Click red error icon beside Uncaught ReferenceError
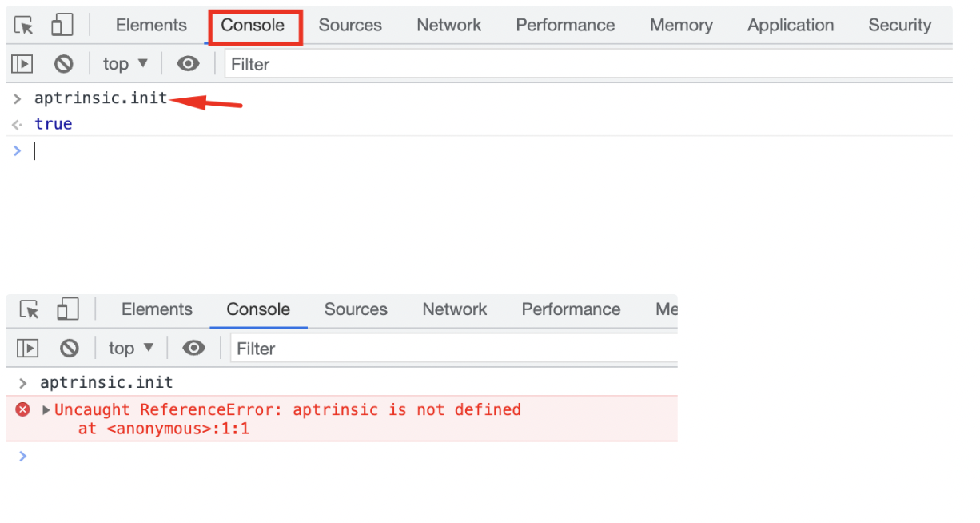The image size is (980, 523). (23, 409)
